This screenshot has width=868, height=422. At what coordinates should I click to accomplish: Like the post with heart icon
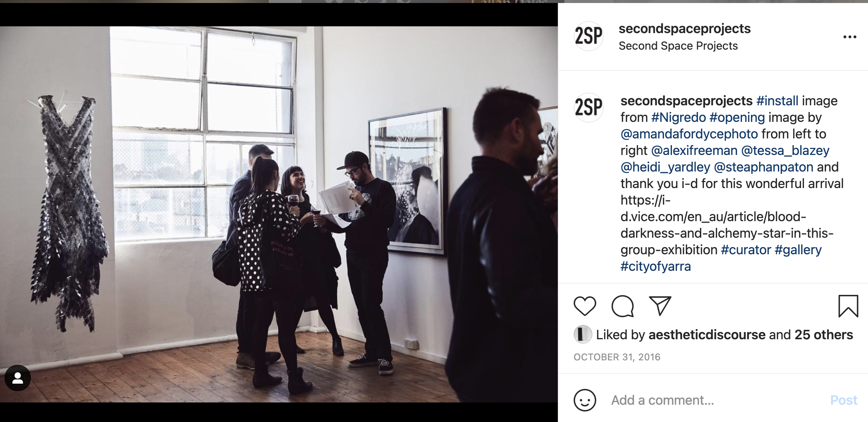585,306
